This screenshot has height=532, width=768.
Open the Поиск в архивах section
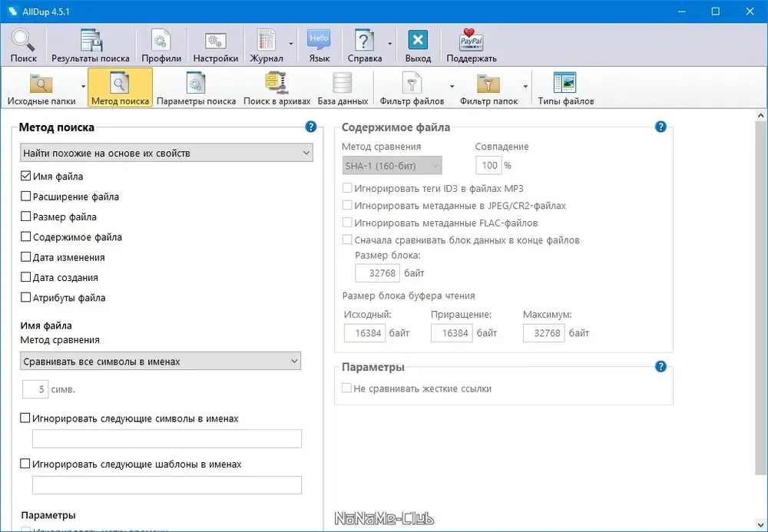coord(276,88)
